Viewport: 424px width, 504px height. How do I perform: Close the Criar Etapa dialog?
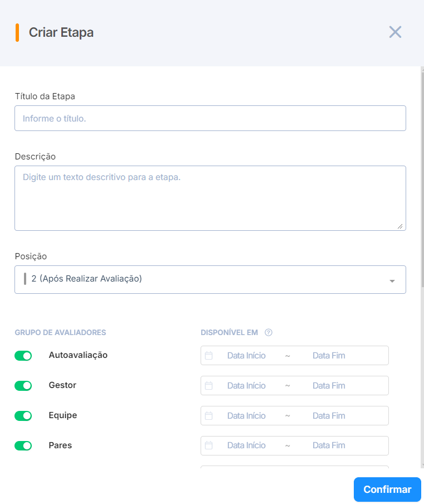pos(395,32)
